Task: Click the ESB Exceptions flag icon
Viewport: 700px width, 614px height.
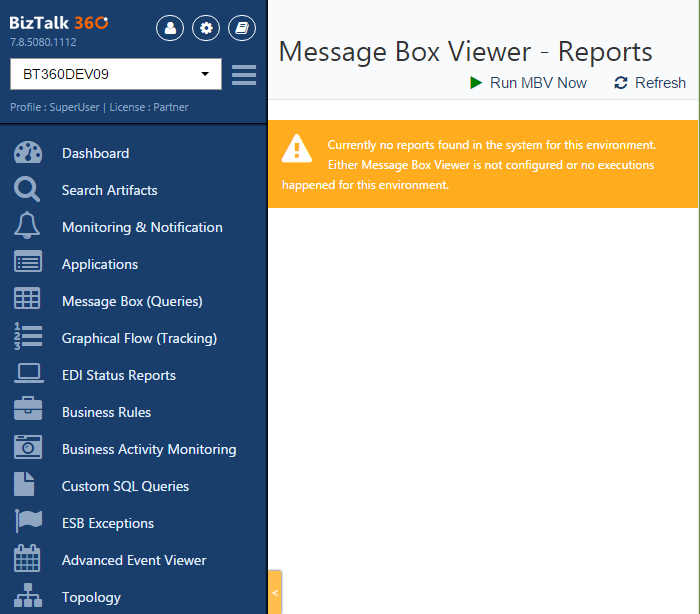Action: coord(29,521)
